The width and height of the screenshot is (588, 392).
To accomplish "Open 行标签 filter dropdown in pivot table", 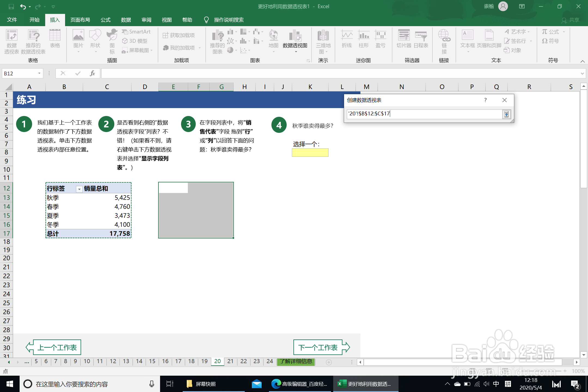I will (x=79, y=189).
